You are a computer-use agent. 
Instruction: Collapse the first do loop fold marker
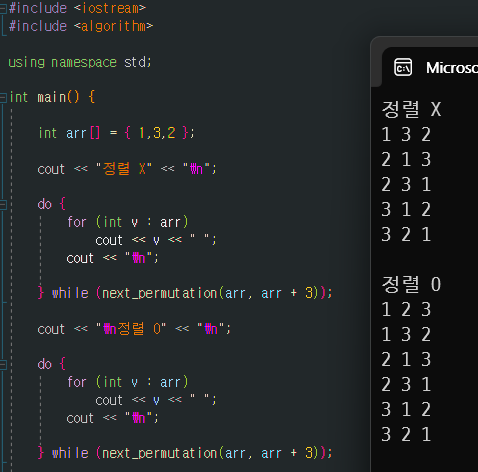pyautogui.click(x=3, y=204)
